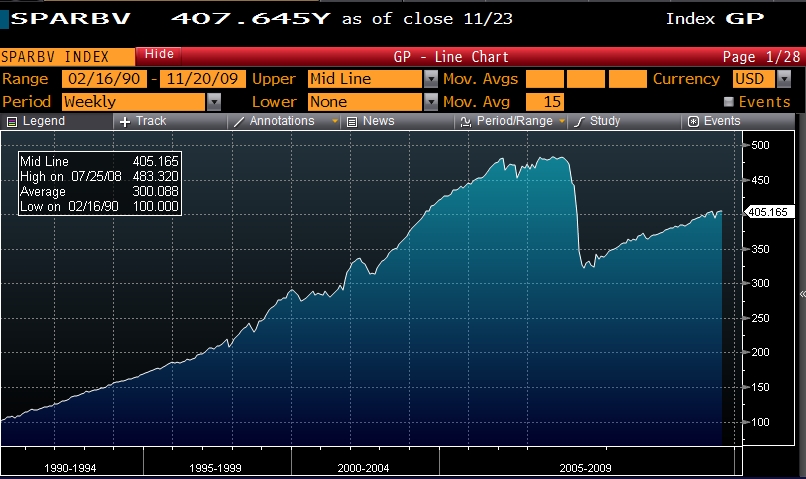This screenshot has width=806, height=479.
Task: Click the Range end date field
Action: pyautogui.click(x=203, y=79)
